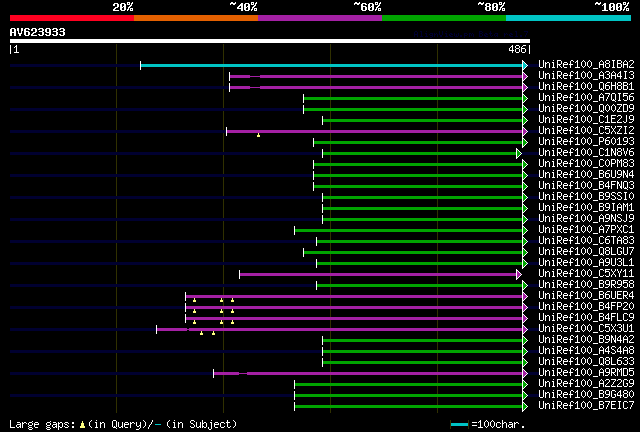Select the UniRef100_B6U9N4 label
This screenshot has height=432, width=640.
pos(586,175)
